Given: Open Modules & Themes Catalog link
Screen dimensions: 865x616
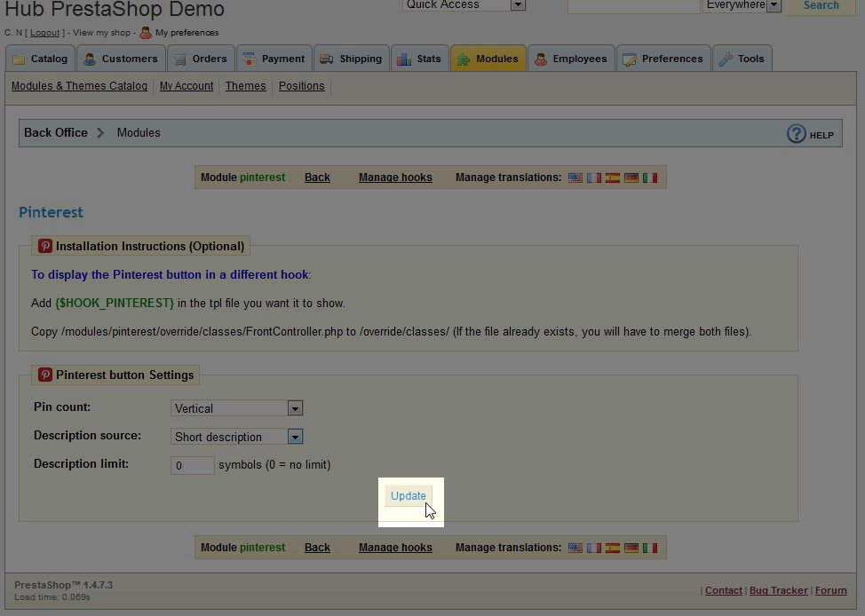Looking at the screenshot, I should point(79,86).
